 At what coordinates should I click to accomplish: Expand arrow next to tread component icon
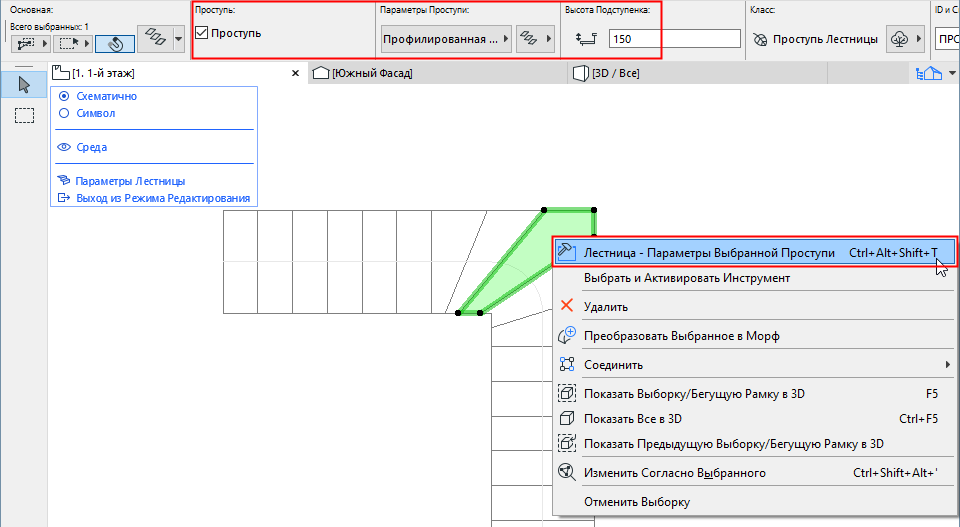549,39
